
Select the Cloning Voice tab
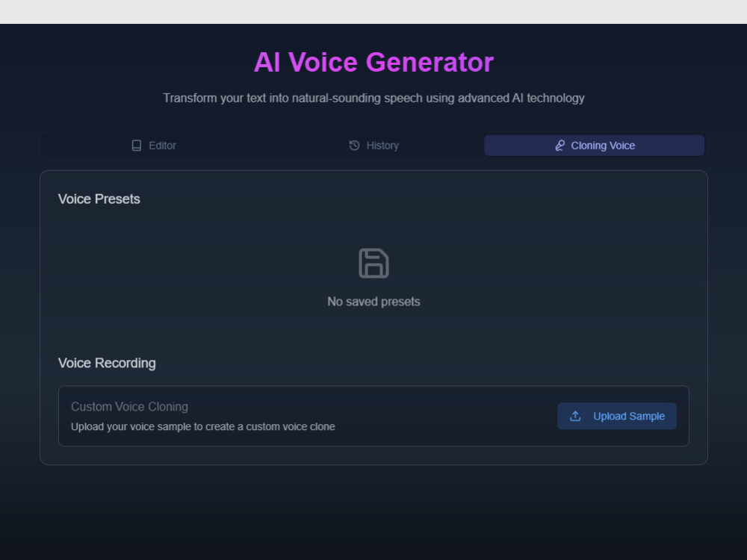coord(594,146)
